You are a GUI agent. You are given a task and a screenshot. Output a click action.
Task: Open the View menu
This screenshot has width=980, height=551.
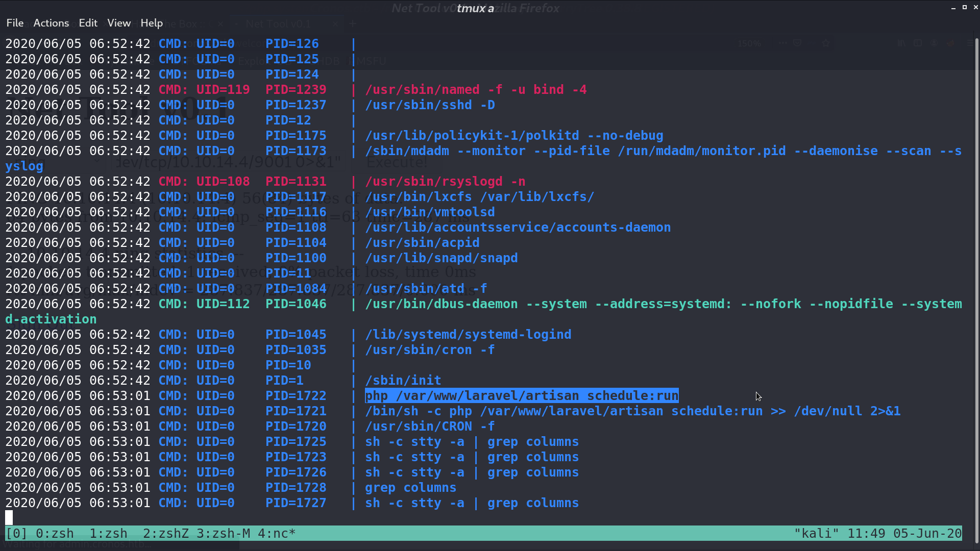point(119,23)
